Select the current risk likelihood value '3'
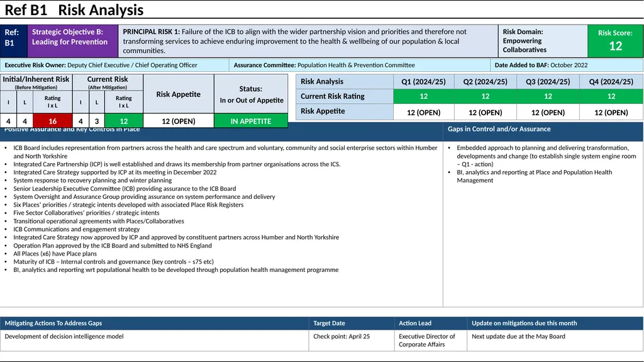644x362 pixels. pos(97,121)
